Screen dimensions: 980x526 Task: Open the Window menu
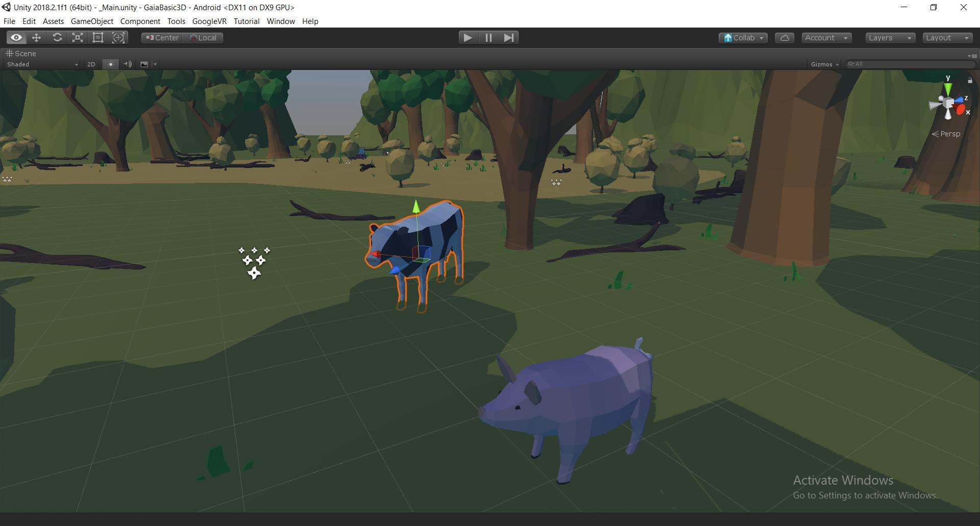coord(281,21)
